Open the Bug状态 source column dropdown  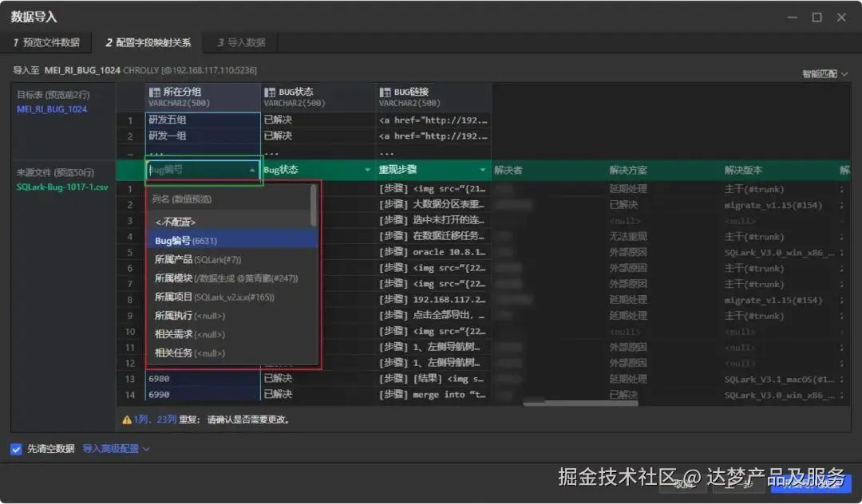(x=367, y=170)
